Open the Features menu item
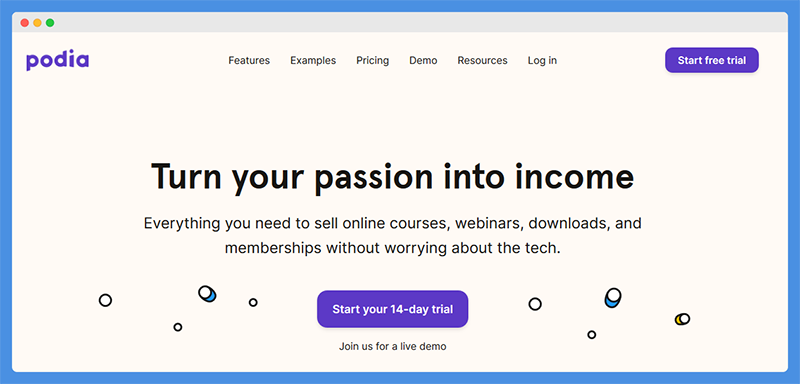Screen dimensions: 800x384 pos(249,60)
